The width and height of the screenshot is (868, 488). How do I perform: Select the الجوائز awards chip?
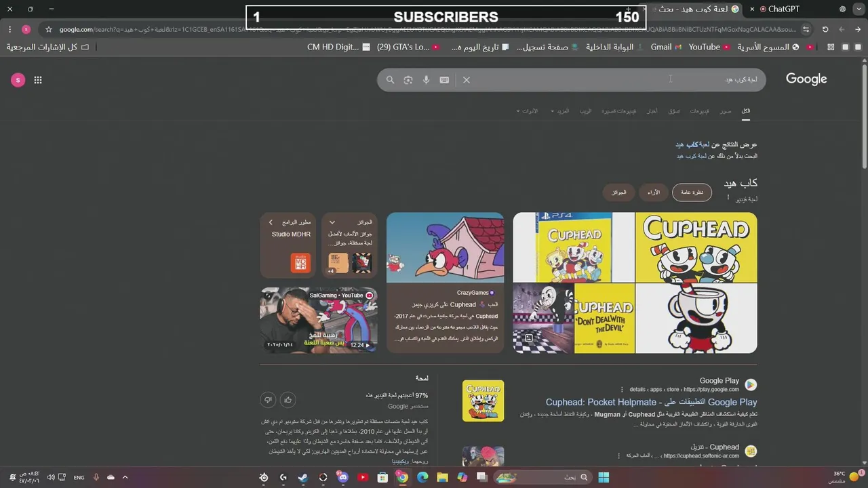[x=618, y=192]
